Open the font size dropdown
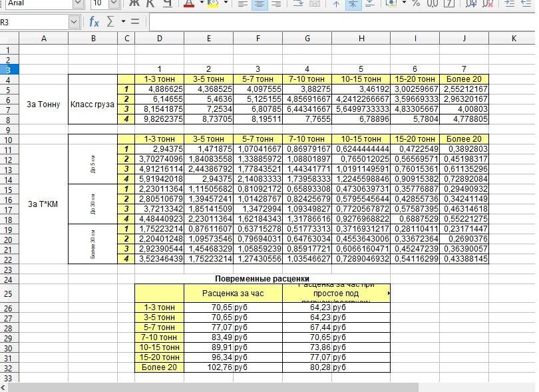The width and height of the screenshot is (539, 392). (114, 3)
